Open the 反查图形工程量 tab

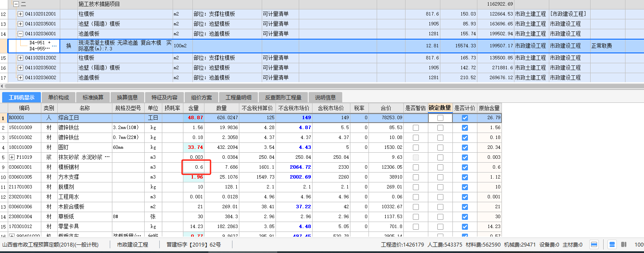pyautogui.click(x=283, y=97)
